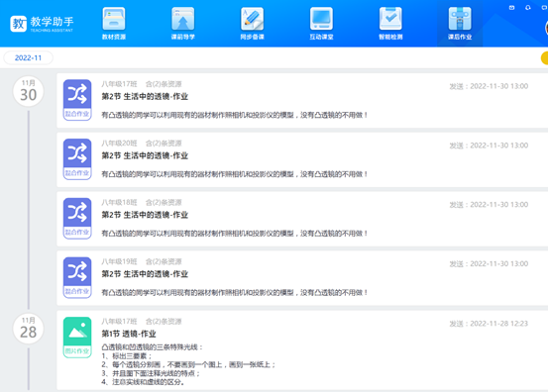Open the 互动课堂 monitor icon
The height and width of the screenshot is (392, 548).
tap(321, 19)
